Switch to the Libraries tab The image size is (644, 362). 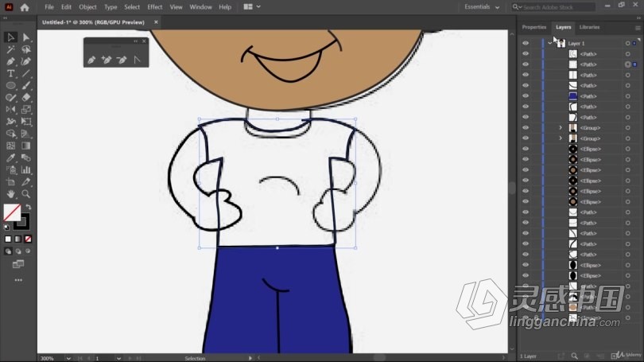coord(589,27)
